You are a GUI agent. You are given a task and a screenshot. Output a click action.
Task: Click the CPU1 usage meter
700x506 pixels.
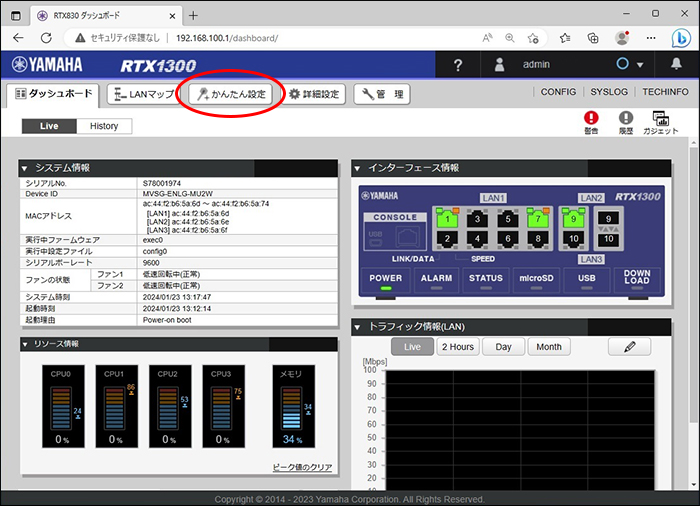click(x=117, y=406)
